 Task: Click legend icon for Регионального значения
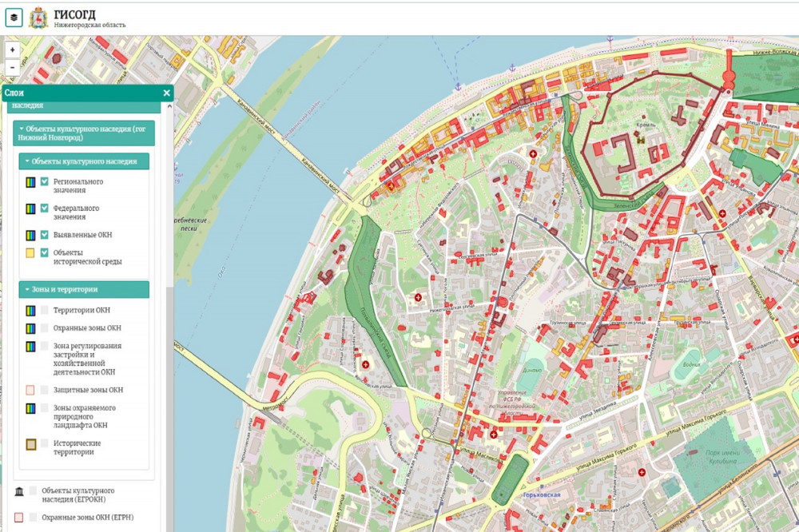click(30, 182)
